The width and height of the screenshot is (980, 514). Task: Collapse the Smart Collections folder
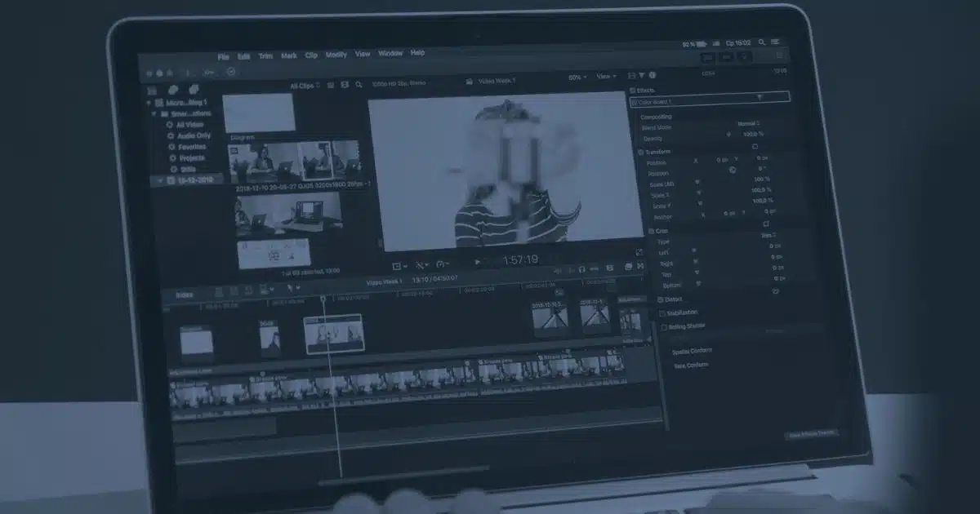154,115
